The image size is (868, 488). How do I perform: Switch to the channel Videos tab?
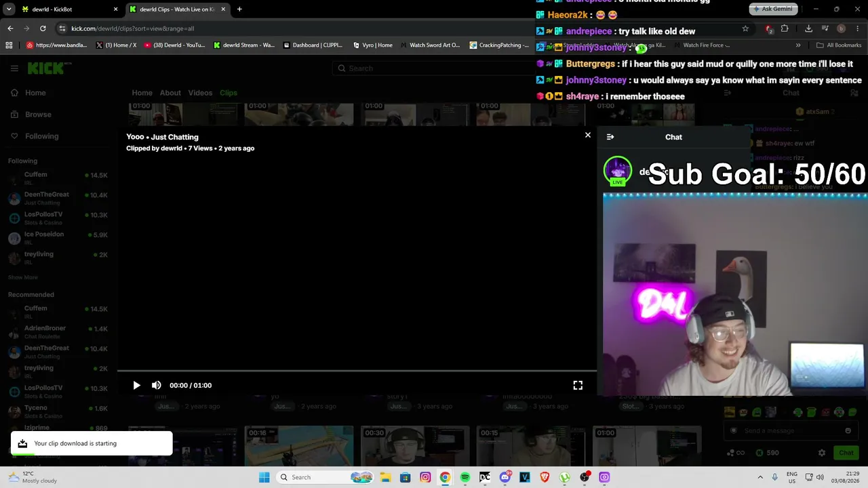200,93
